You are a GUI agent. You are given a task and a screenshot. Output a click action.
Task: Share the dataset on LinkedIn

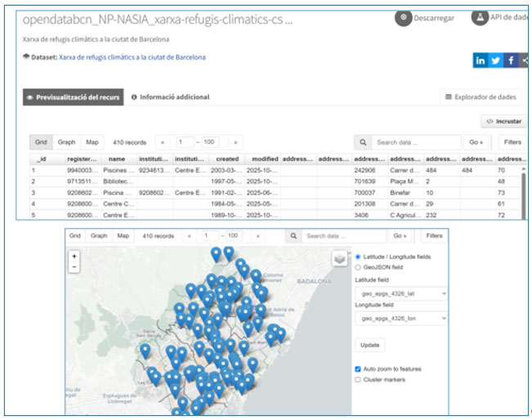tap(480, 60)
